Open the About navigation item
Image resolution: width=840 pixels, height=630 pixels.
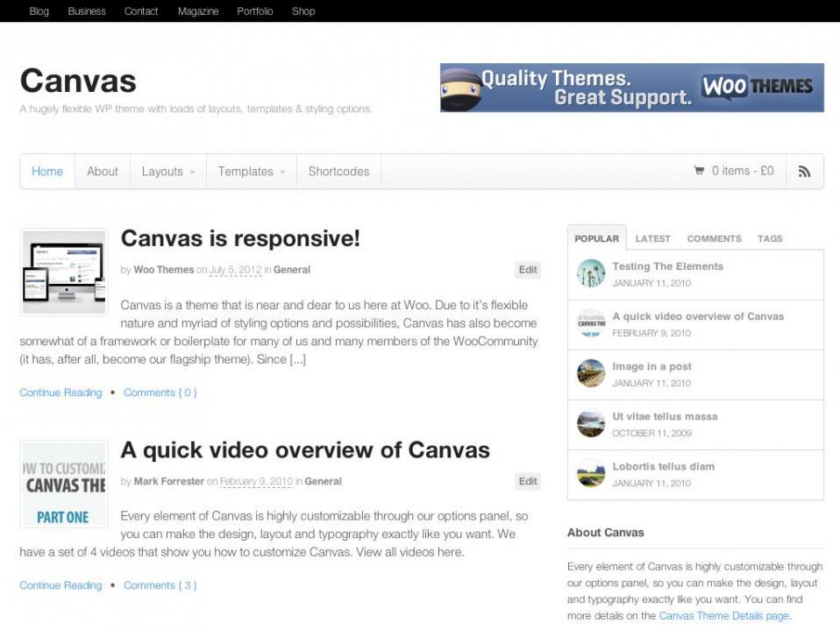[x=103, y=171]
